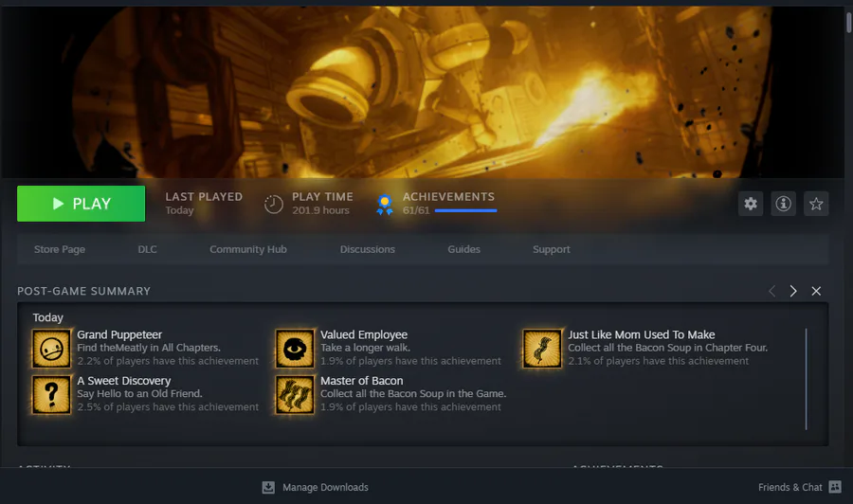Open the DLC tab
The width and height of the screenshot is (853, 504).
pos(147,249)
